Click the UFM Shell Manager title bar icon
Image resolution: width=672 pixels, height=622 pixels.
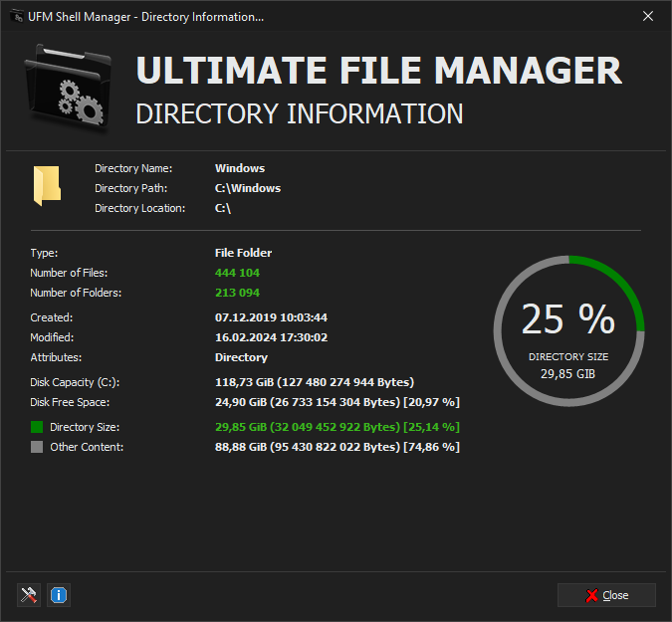pyautogui.click(x=17, y=17)
